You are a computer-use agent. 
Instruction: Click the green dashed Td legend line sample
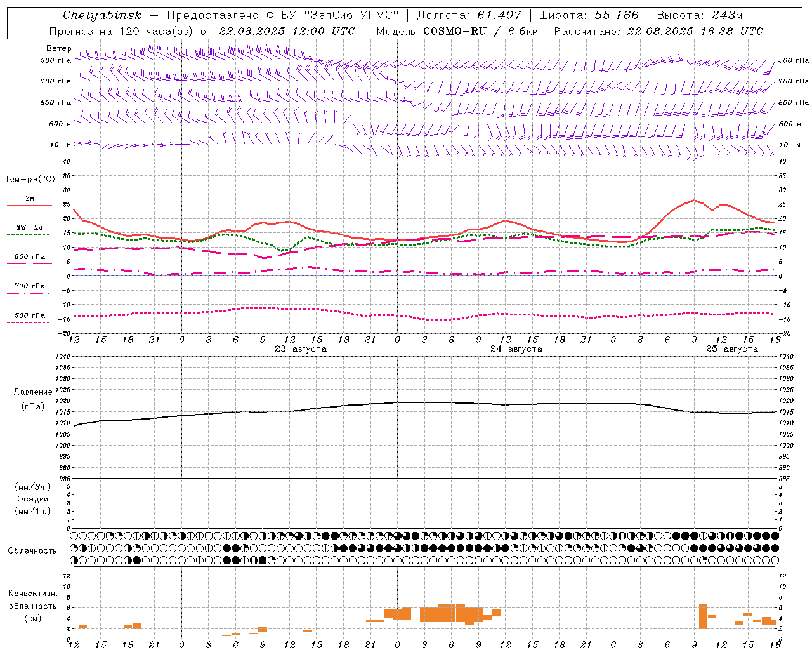tap(28, 234)
